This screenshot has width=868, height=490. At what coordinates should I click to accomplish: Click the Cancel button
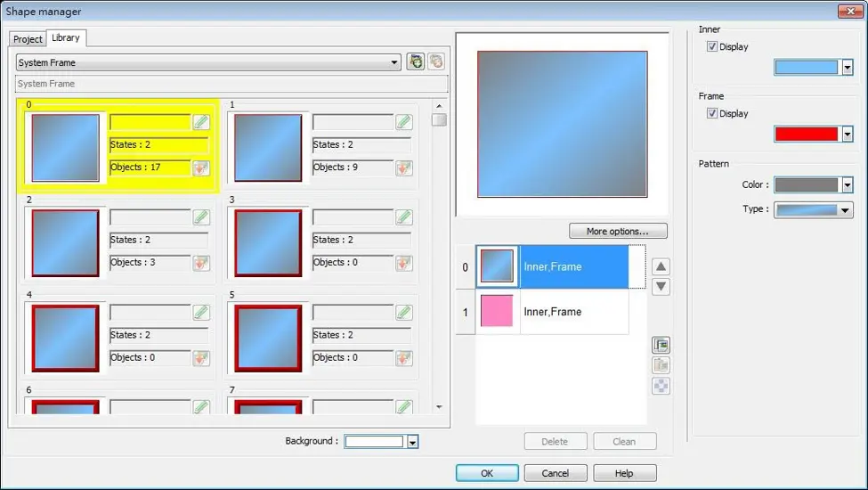click(x=556, y=473)
